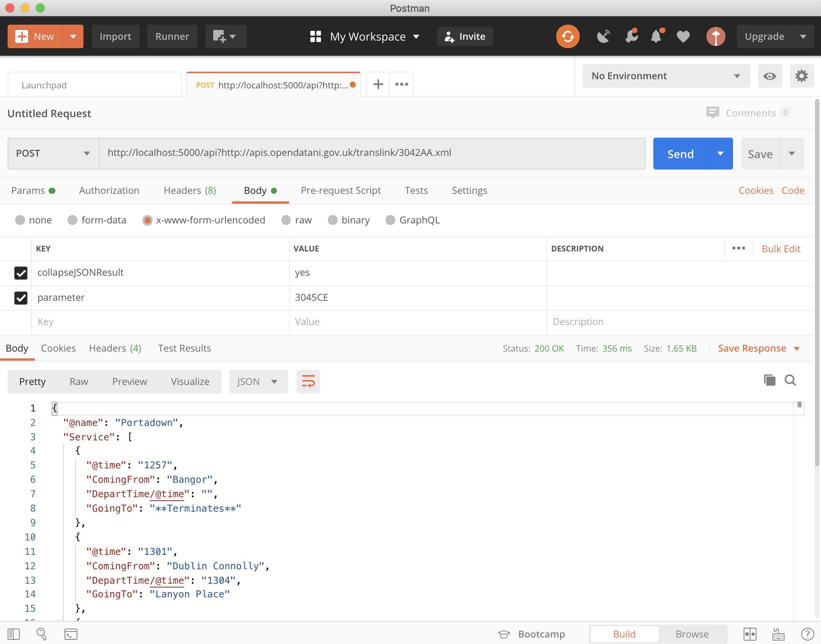Click the request URL input field
Viewport: 821px width, 644px height.
click(x=372, y=153)
